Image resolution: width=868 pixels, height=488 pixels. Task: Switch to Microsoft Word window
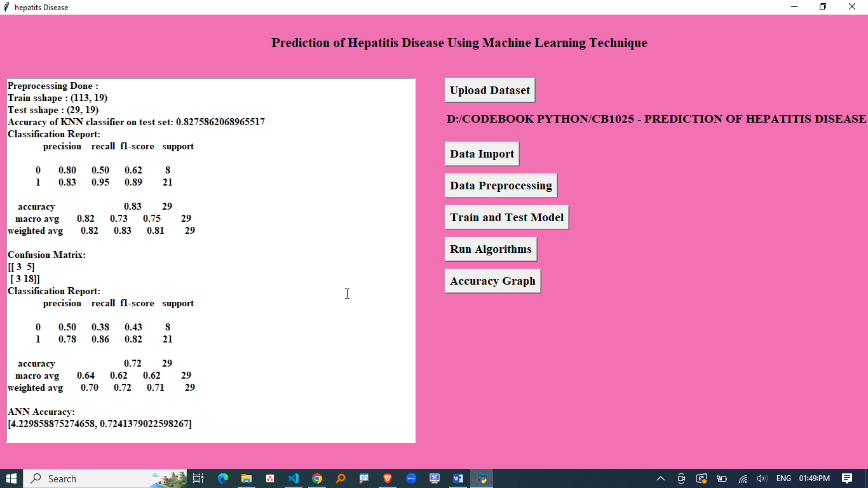click(458, 478)
